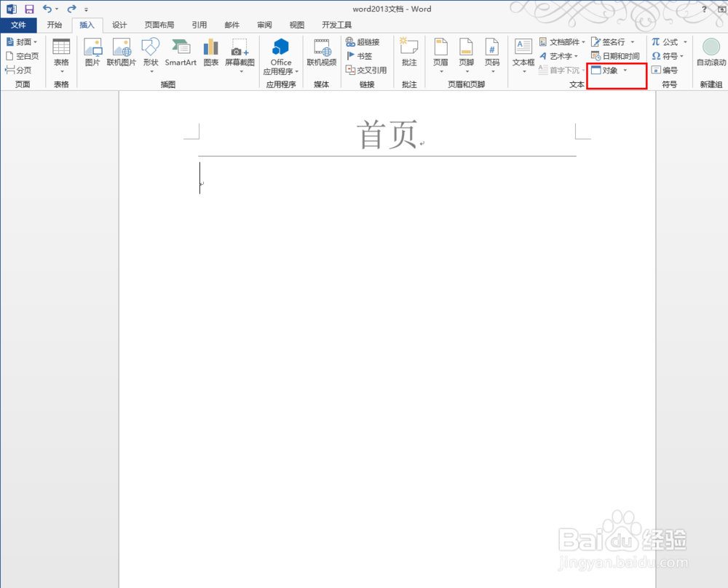This screenshot has width=728, height=588.
Task: Open the File (文件) tab
Action: click(19, 25)
